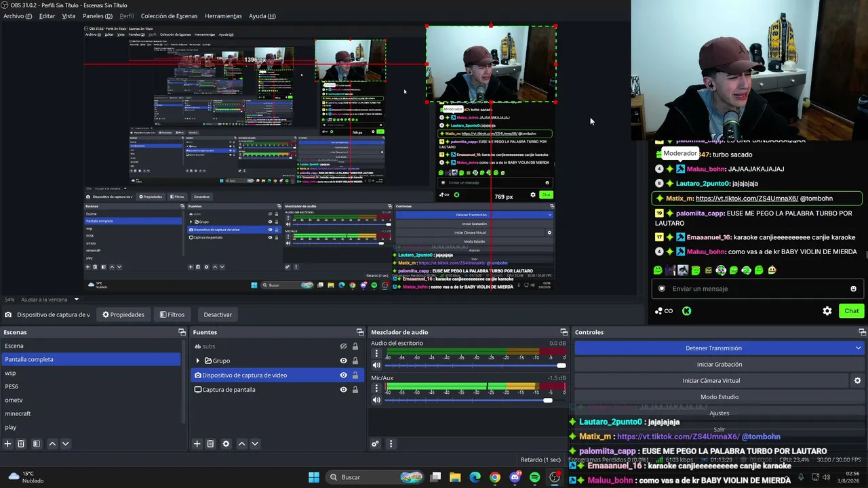Expand the Grupo source folder
Screen dimensions: 868x488
pos(197,361)
